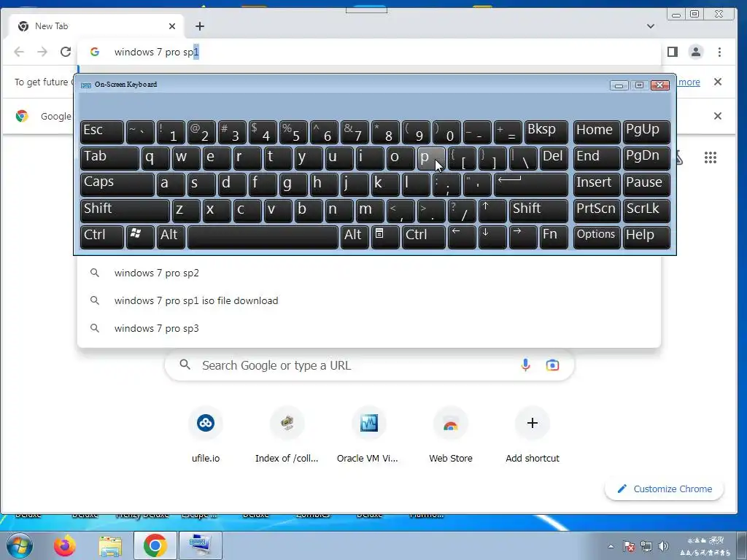Click the left arrow key on keyboard
Screen dimensions: 747x560
(462, 237)
